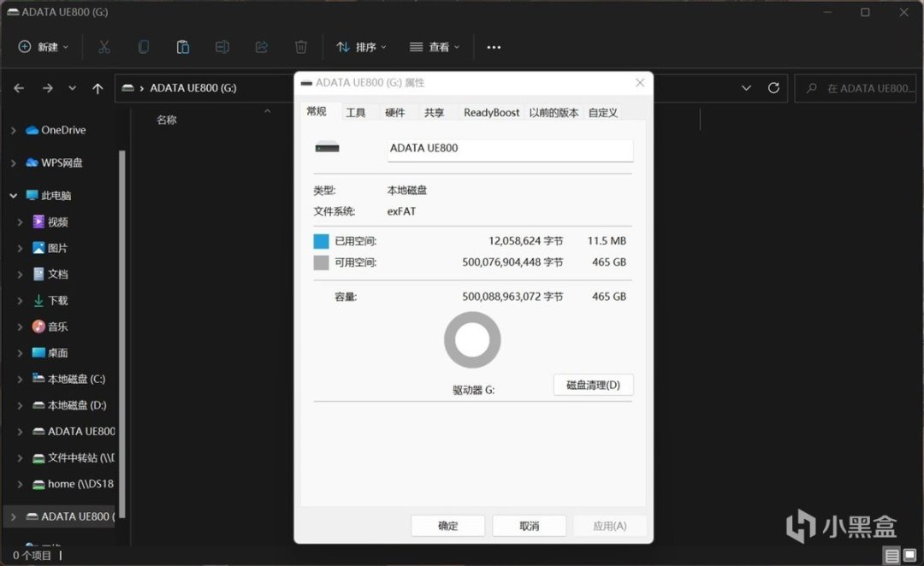The image size is (924, 566).
Task: Go up one folder level arrow
Action: [98, 88]
